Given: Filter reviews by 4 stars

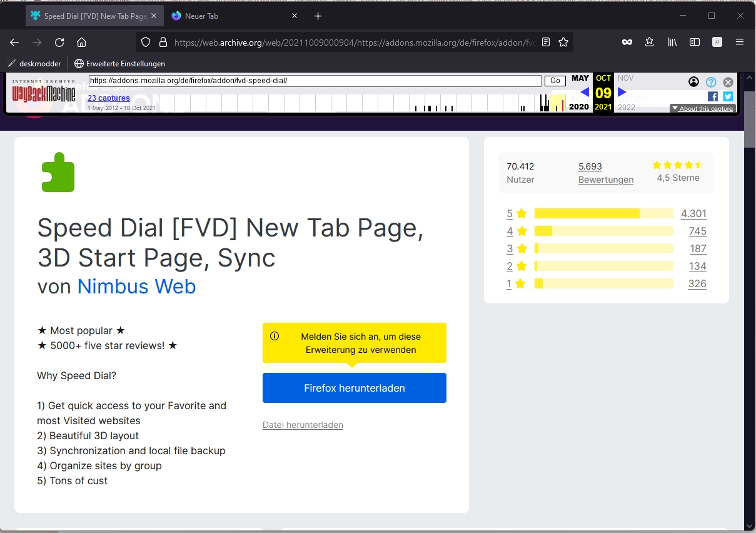Looking at the screenshot, I should [516, 231].
